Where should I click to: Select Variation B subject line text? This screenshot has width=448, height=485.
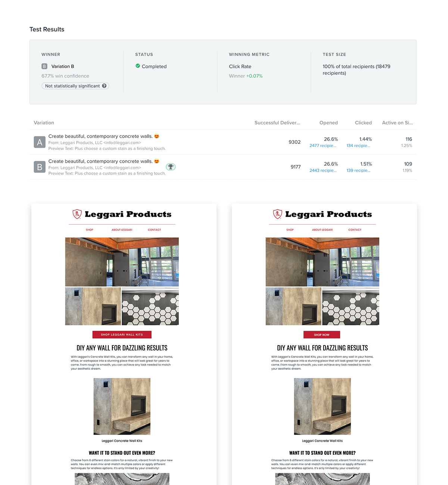pyautogui.click(x=104, y=161)
